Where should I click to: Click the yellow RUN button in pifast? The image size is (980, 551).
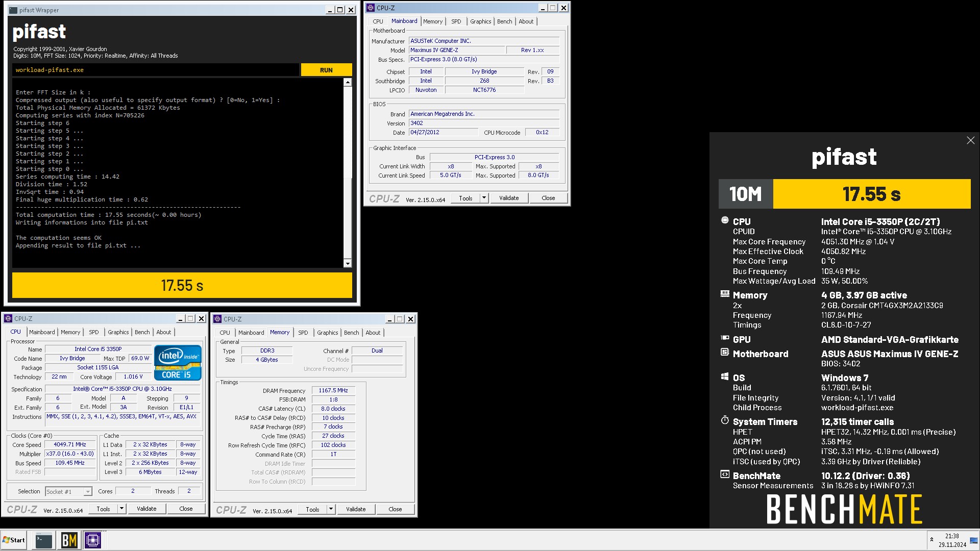[326, 70]
